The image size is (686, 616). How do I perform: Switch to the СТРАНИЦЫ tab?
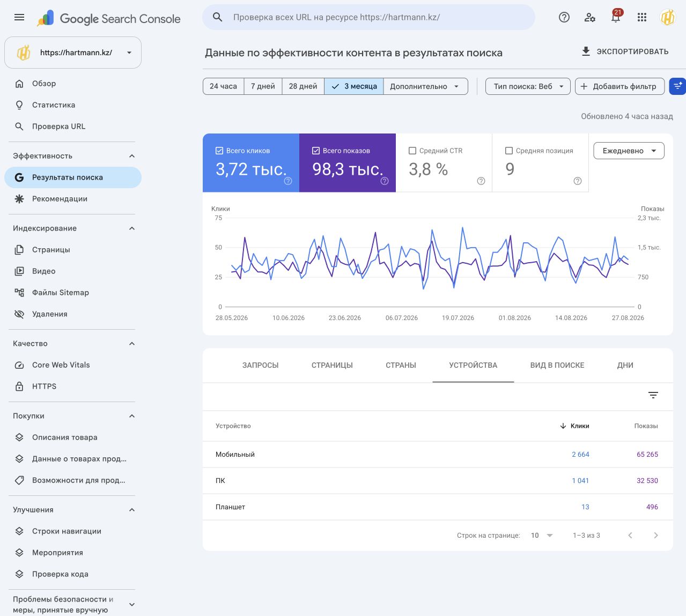click(x=332, y=365)
